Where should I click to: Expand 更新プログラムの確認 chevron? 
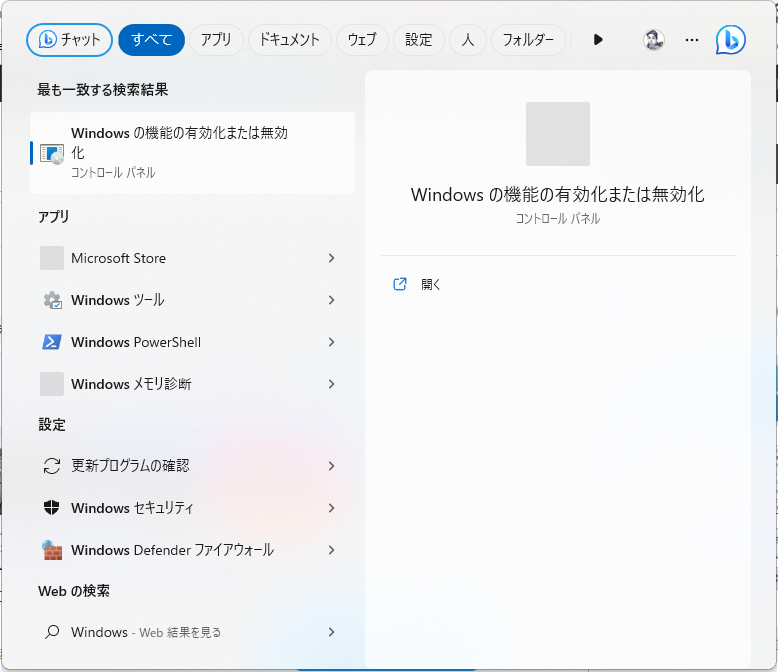point(331,466)
